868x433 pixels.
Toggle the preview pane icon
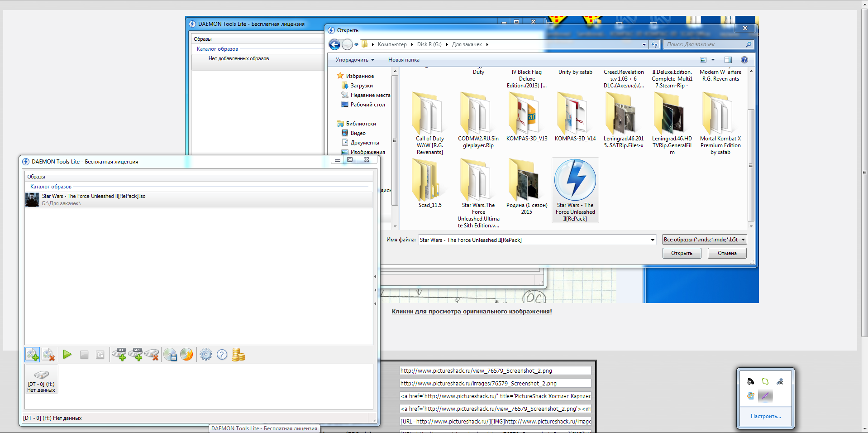coord(728,60)
